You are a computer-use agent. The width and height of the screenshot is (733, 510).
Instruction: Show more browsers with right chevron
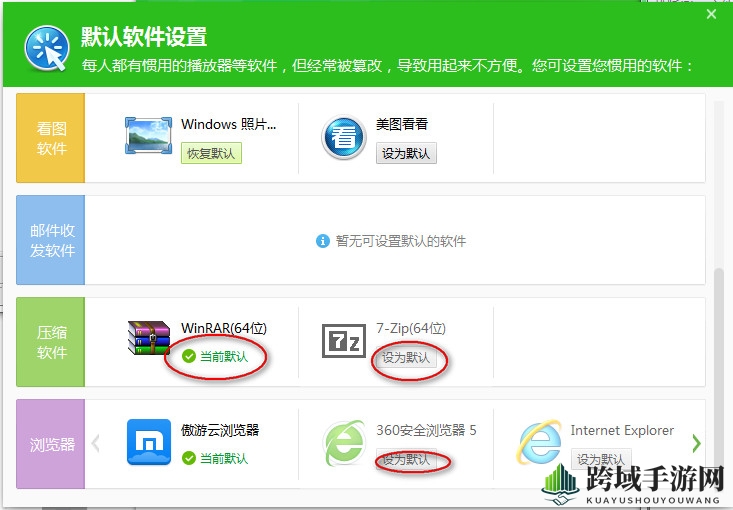(696, 443)
